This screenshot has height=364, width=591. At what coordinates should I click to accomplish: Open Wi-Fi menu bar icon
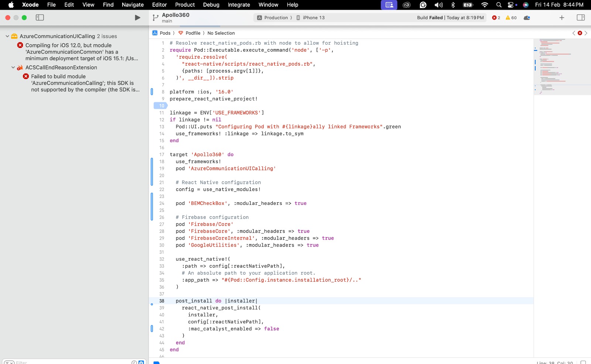[485, 5]
